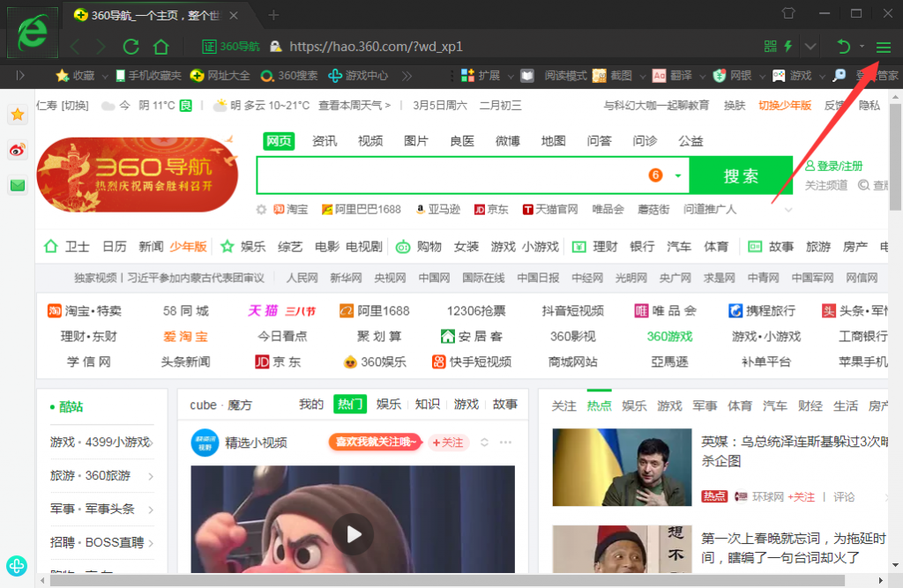The image size is (903, 588).
Task: Open 游戏中心 bookmark
Action: point(358,76)
